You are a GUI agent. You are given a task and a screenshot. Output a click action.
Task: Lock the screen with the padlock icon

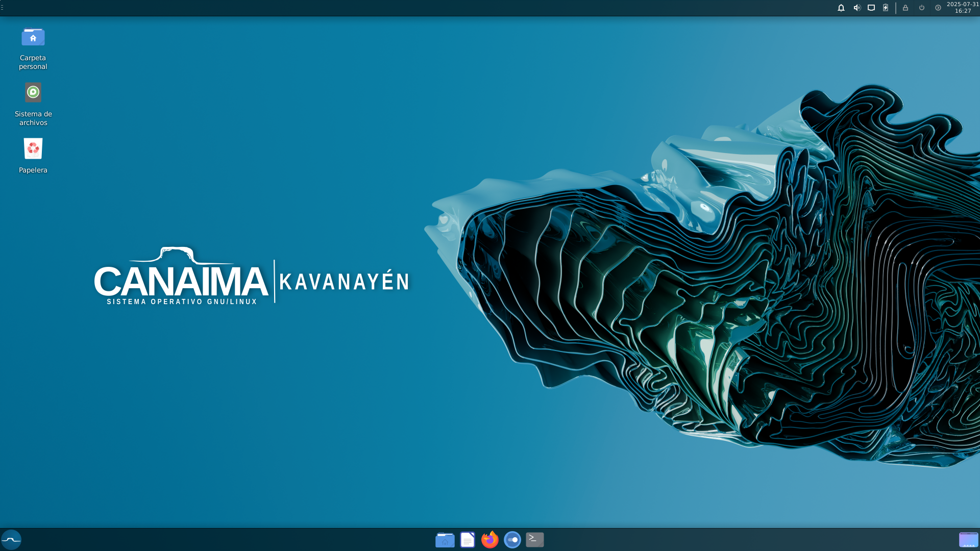(905, 8)
